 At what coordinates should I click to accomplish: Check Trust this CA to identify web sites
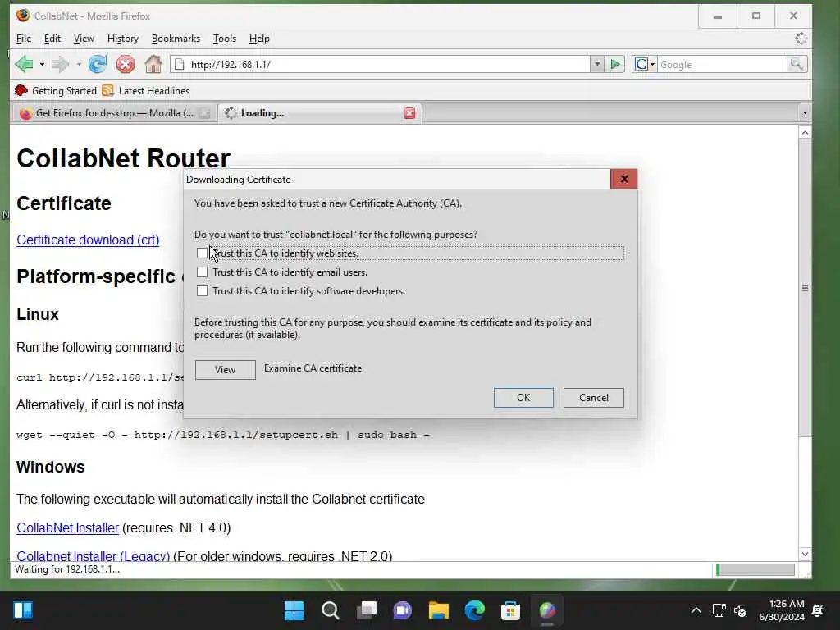tap(202, 253)
